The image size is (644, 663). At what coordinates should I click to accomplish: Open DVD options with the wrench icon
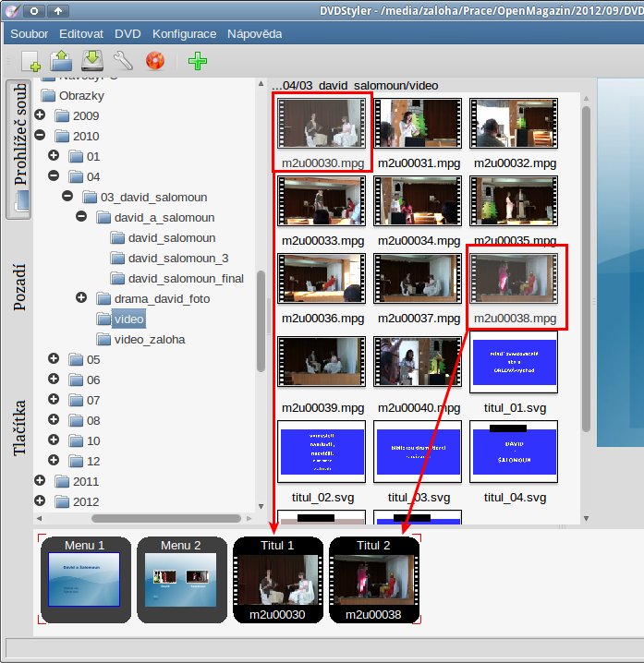(x=123, y=62)
